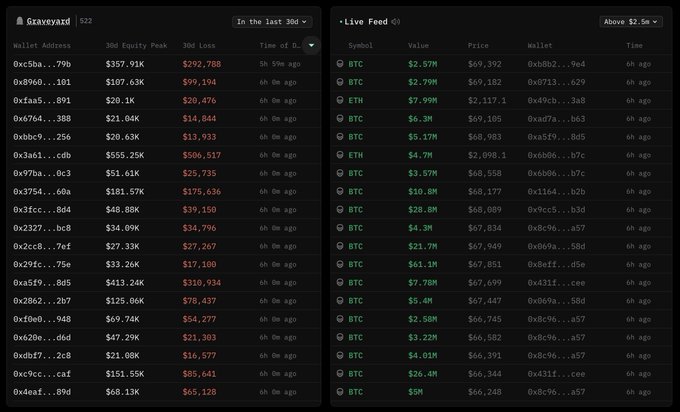The image size is (680, 412).
Task: Click the Graveyard count 522
Action: point(86,21)
